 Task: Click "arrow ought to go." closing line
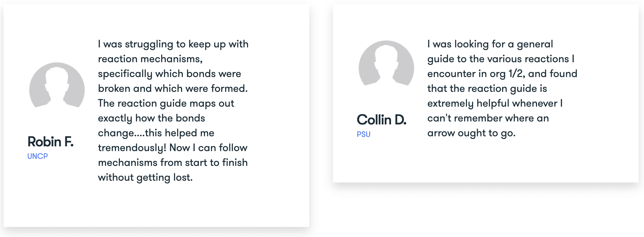471,133
